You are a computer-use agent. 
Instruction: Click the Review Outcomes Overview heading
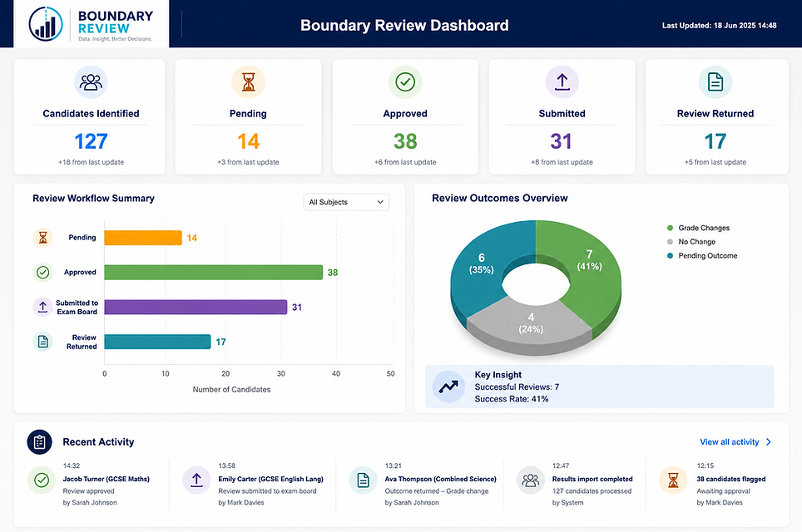click(x=500, y=199)
